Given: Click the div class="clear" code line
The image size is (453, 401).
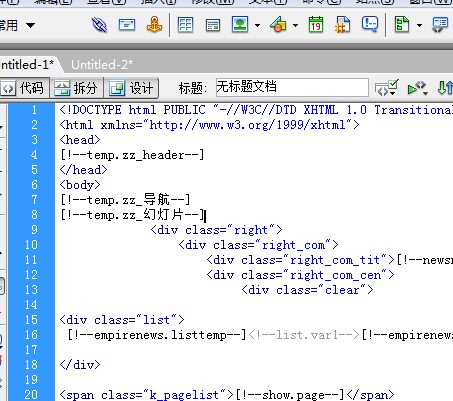Looking at the screenshot, I should [307, 290].
